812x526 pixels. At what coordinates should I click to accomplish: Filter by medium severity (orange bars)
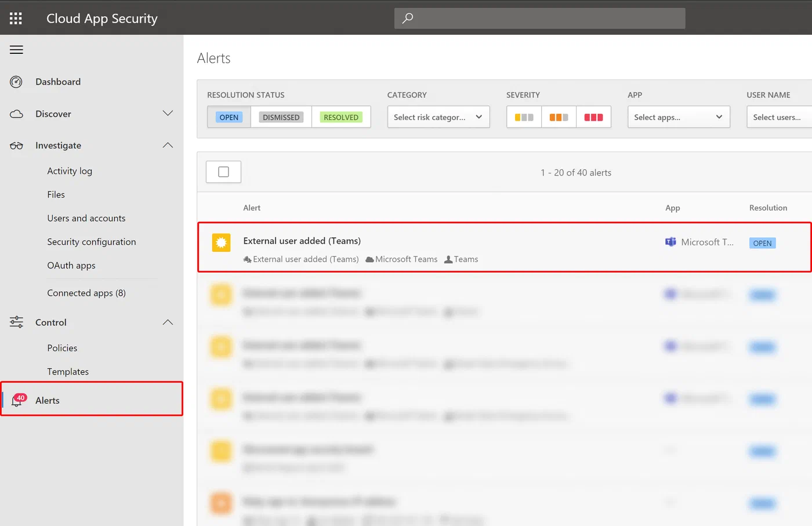pos(559,117)
